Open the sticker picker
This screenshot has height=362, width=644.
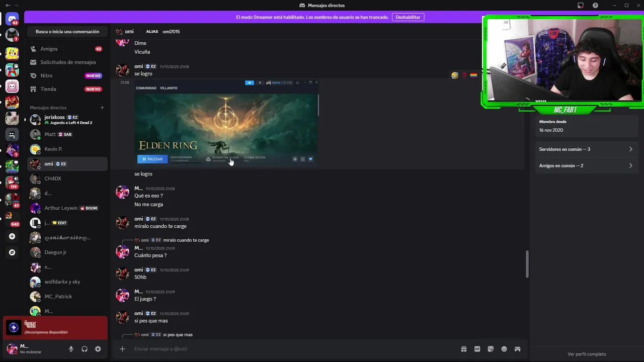[491, 349]
